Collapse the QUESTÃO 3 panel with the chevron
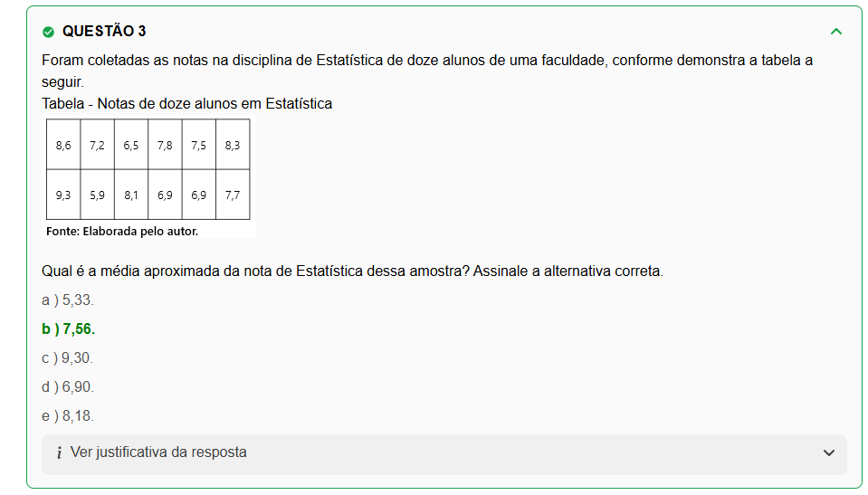This screenshot has height=495, width=868. (x=835, y=32)
